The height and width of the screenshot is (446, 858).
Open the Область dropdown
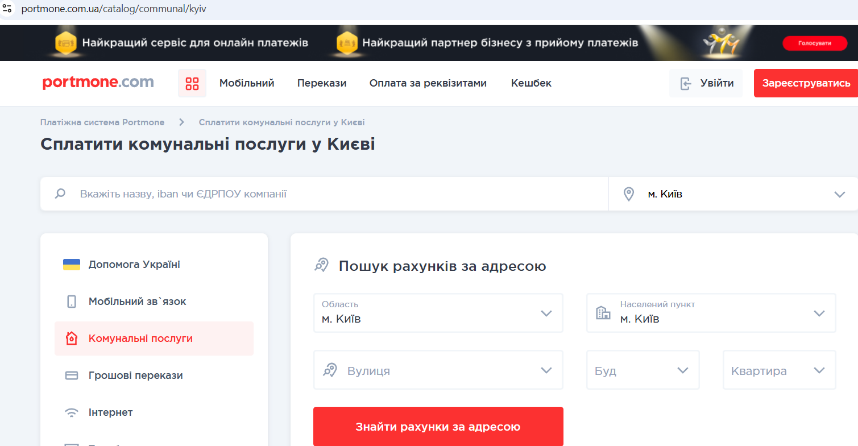click(546, 313)
